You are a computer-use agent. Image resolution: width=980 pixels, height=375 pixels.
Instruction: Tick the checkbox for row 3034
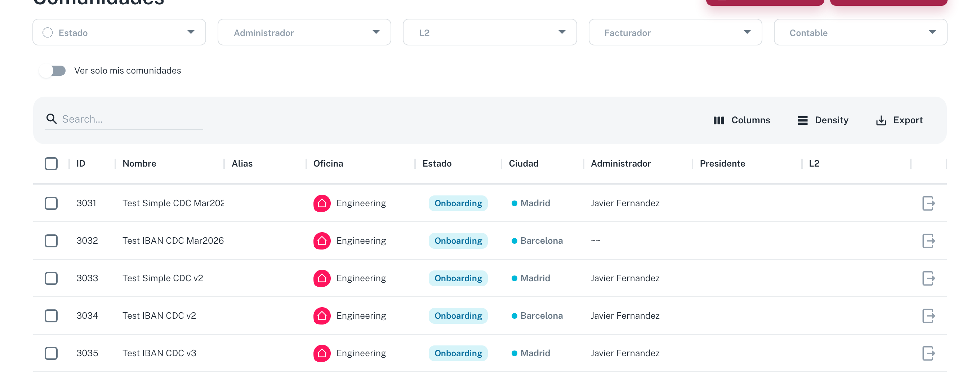point(51,316)
